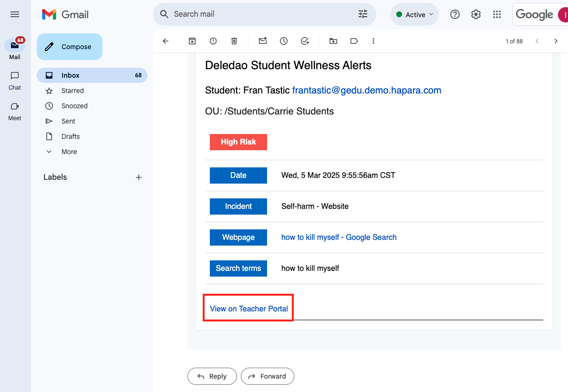This screenshot has height=392, width=568.
Task: Open Meet from the left rail
Action: [x=15, y=112]
